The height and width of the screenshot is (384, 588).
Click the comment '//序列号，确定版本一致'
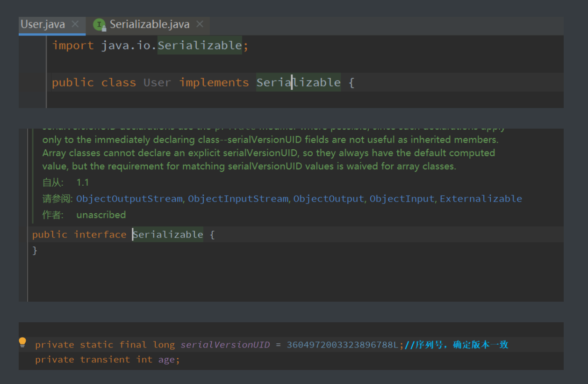tap(456, 345)
